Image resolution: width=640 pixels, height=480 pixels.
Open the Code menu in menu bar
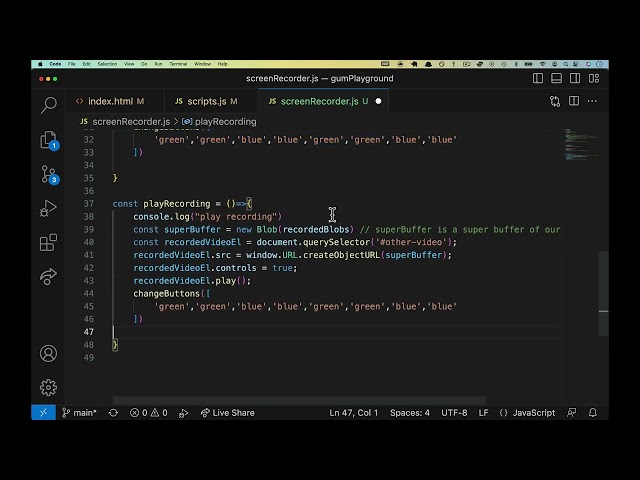pos(55,64)
